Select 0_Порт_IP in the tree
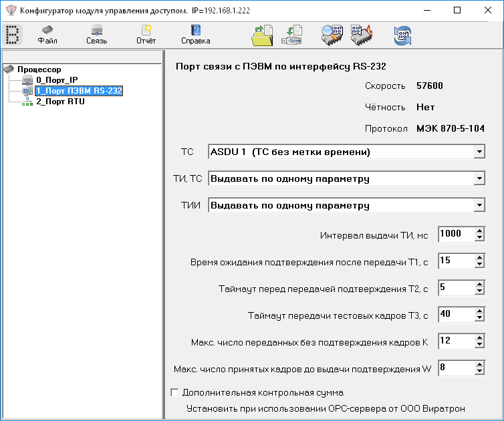The image size is (504, 421). point(57,80)
